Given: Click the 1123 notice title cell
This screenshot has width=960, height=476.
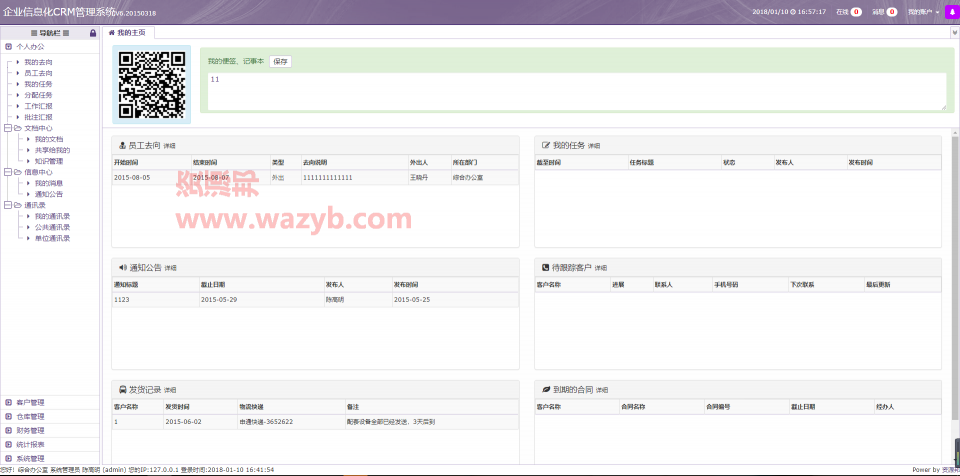Looking at the screenshot, I should point(156,300).
